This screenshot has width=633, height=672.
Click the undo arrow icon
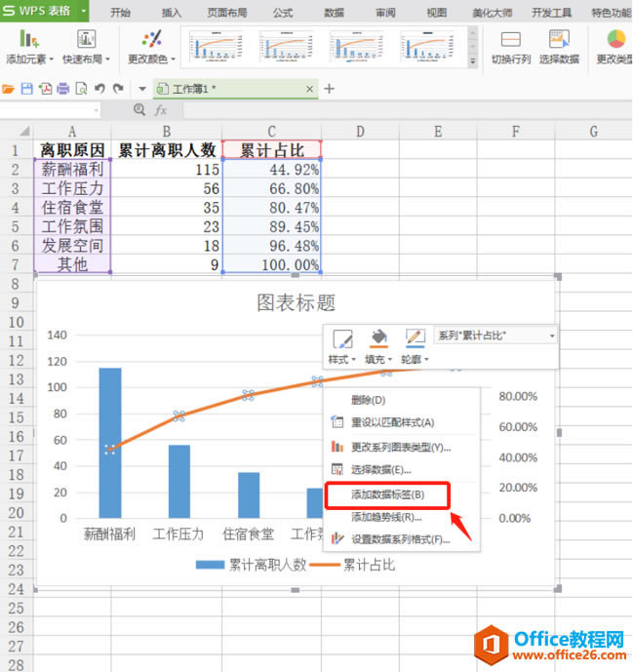pyautogui.click(x=99, y=89)
